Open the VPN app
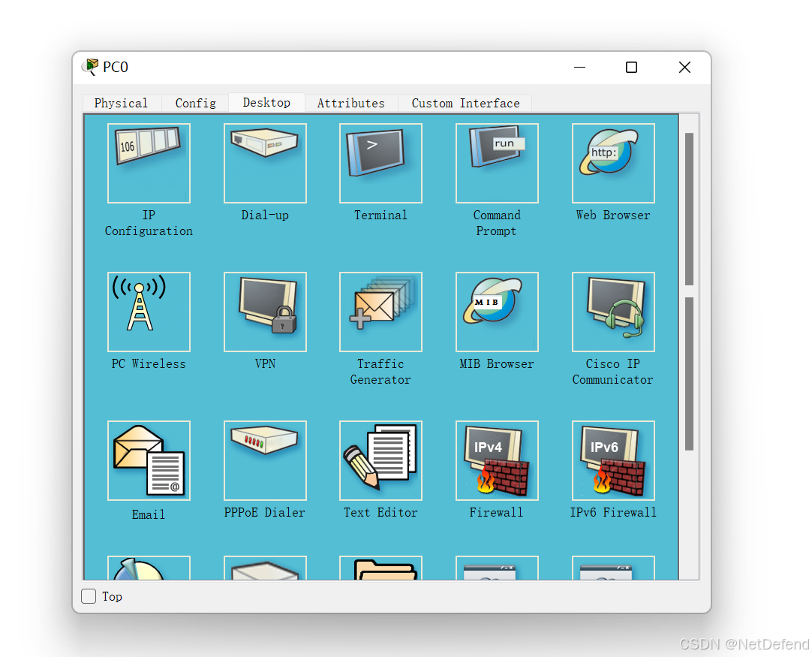The image size is (812, 657). click(x=265, y=312)
